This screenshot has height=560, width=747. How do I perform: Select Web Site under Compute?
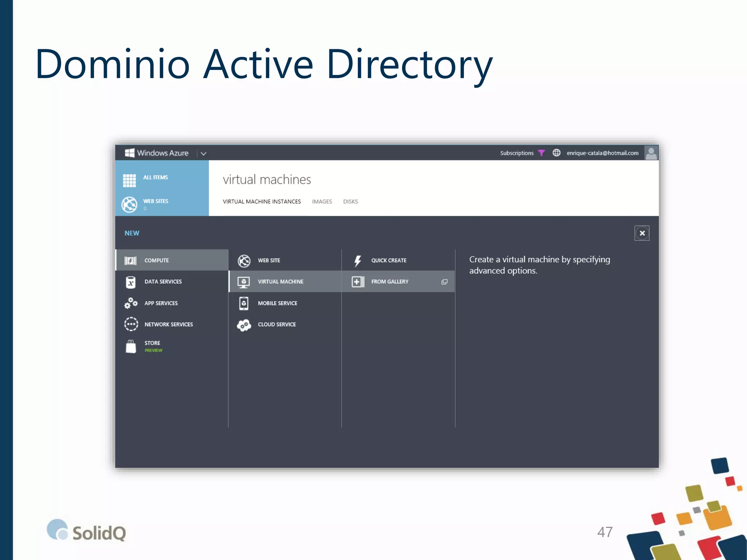pyautogui.click(x=269, y=260)
